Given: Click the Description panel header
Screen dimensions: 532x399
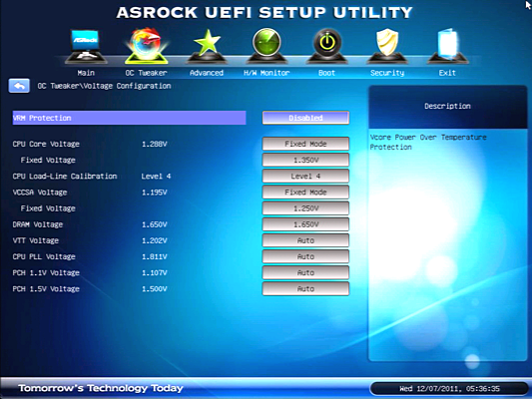Looking at the screenshot, I should (447, 106).
